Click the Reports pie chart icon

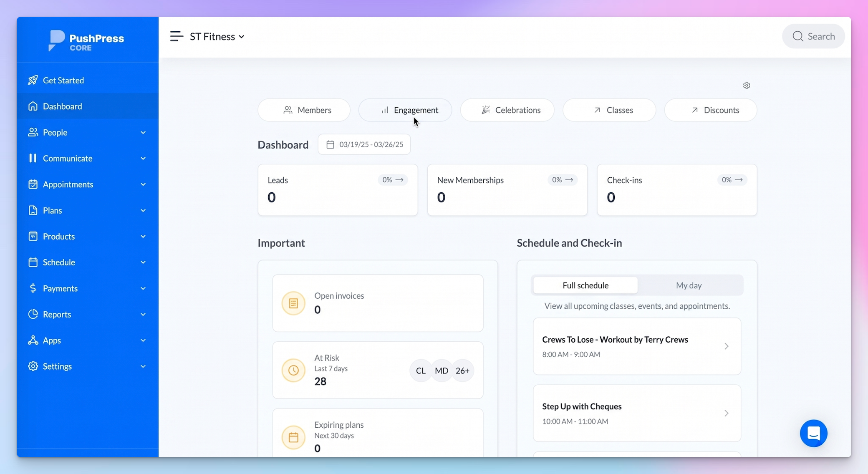pos(33,314)
